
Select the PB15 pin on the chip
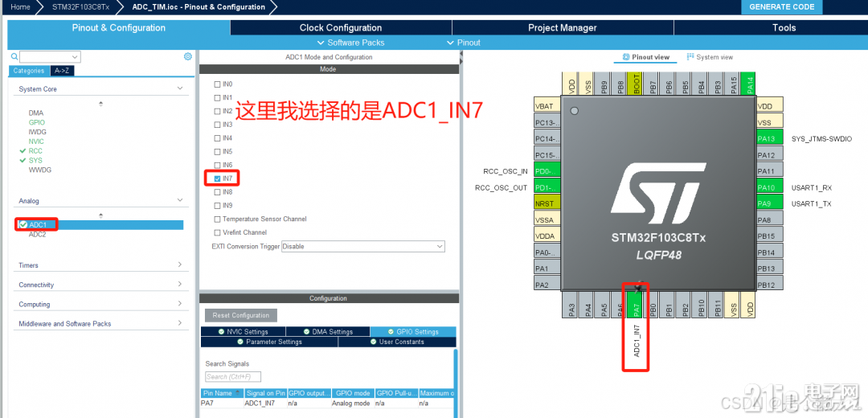tap(770, 236)
